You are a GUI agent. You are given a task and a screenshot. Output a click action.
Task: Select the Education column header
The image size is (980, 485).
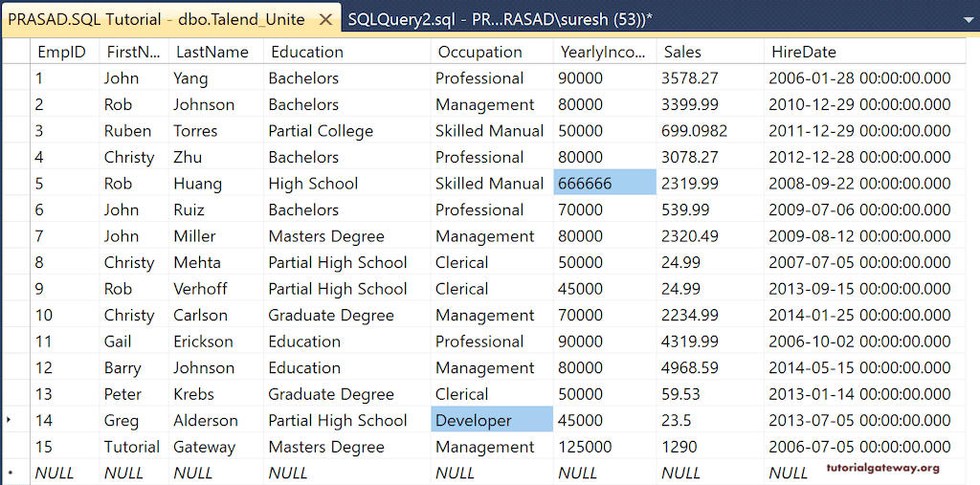[307, 52]
